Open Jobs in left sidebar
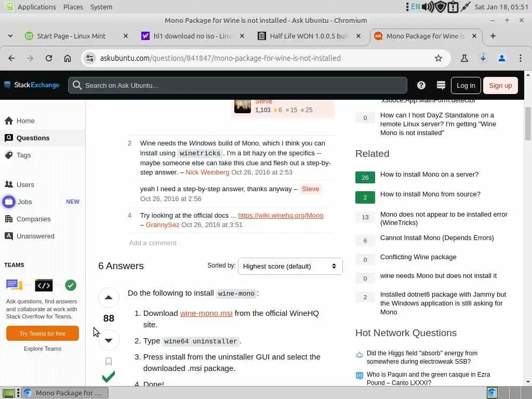Screen dimensions: 532x399 pyautogui.click(x=43, y=202)
